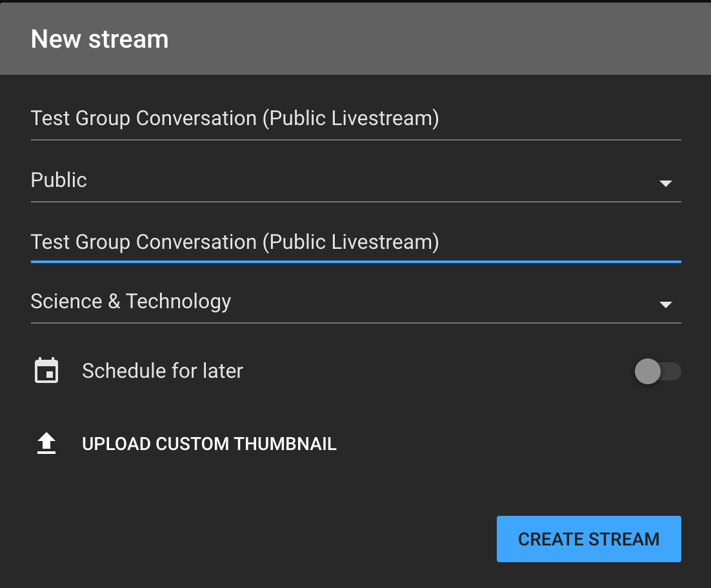Expand the Science & Technology category arrow
The image size is (711, 588).
pyautogui.click(x=665, y=304)
